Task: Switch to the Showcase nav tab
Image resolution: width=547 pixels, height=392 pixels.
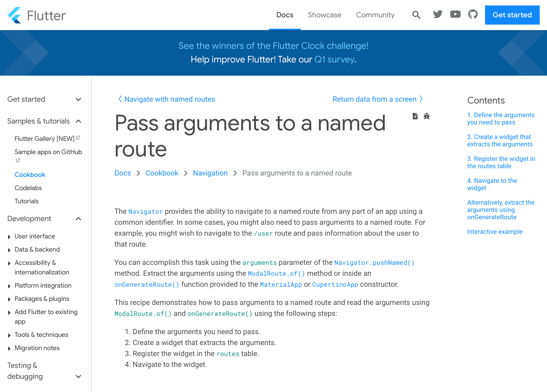Action: coord(324,15)
